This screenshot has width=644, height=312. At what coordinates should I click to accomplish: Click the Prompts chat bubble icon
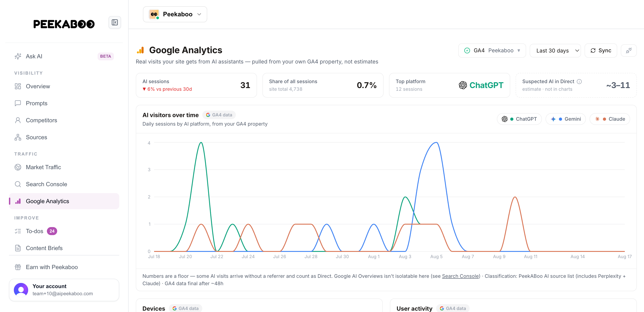pos(18,103)
